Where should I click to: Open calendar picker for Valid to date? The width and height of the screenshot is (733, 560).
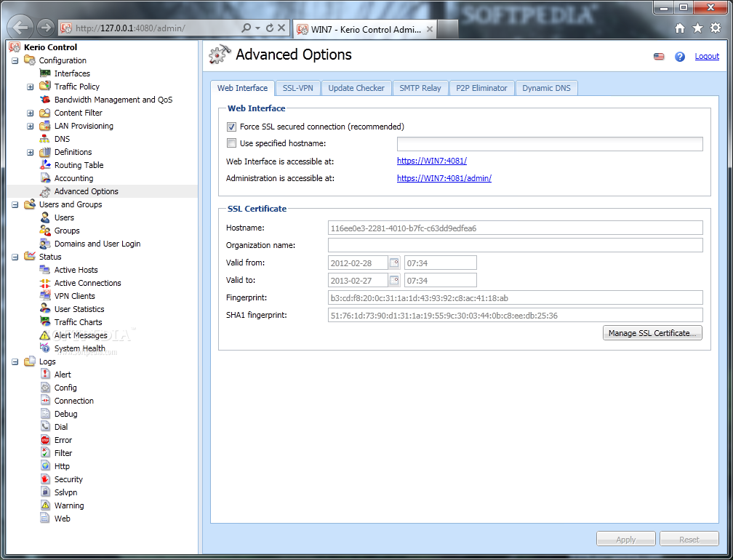click(x=394, y=280)
